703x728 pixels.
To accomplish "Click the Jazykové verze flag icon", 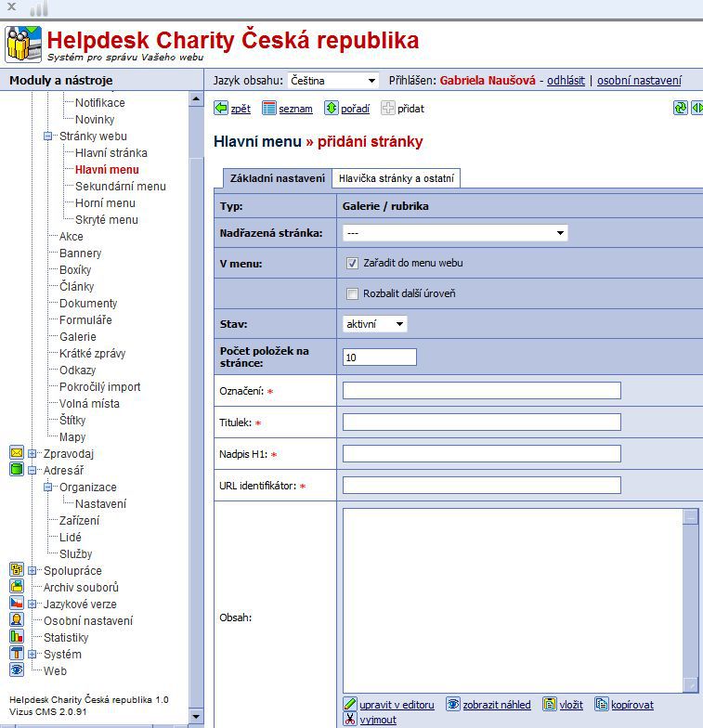I will tap(17, 604).
